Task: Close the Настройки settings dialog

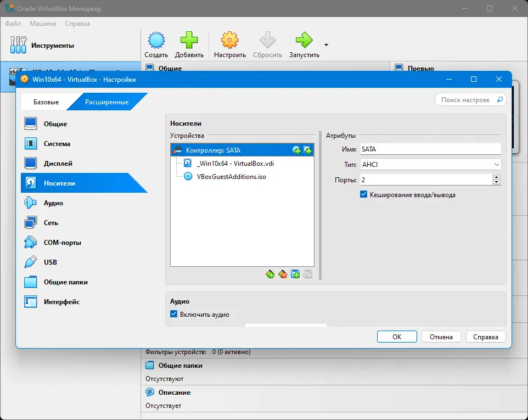Action: (499, 79)
